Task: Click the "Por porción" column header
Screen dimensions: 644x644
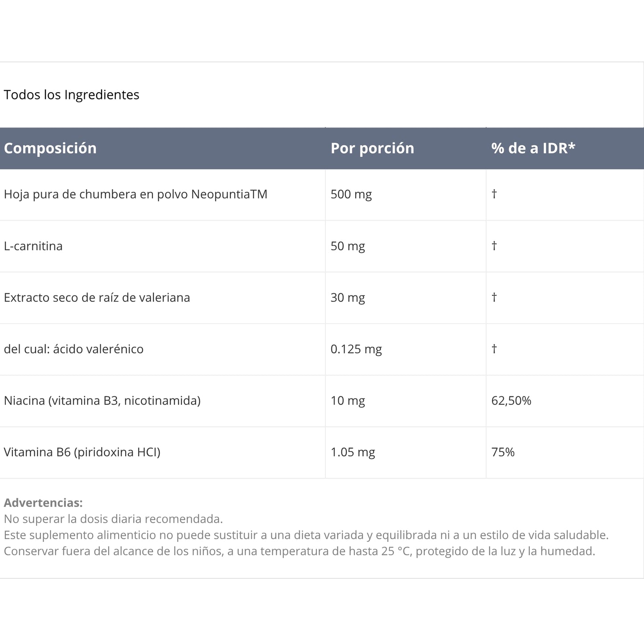Action: [x=372, y=148]
